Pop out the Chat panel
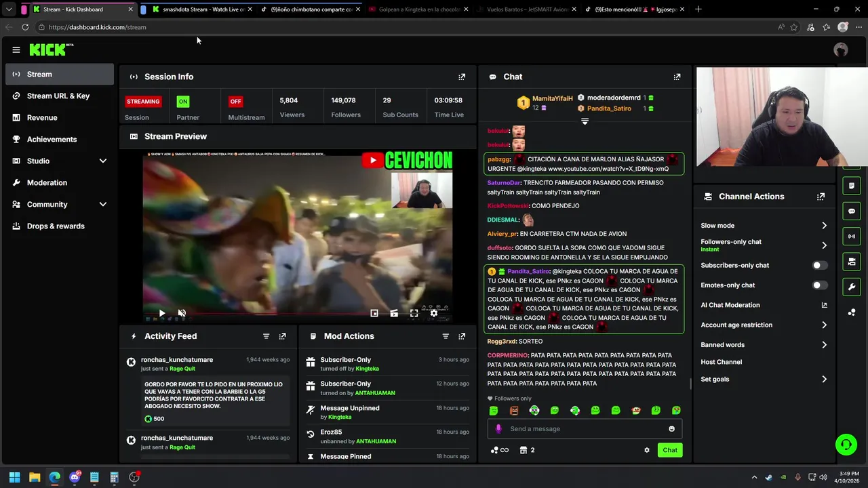Image resolution: width=868 pixels, height=488 pixels. pos(677,77)
